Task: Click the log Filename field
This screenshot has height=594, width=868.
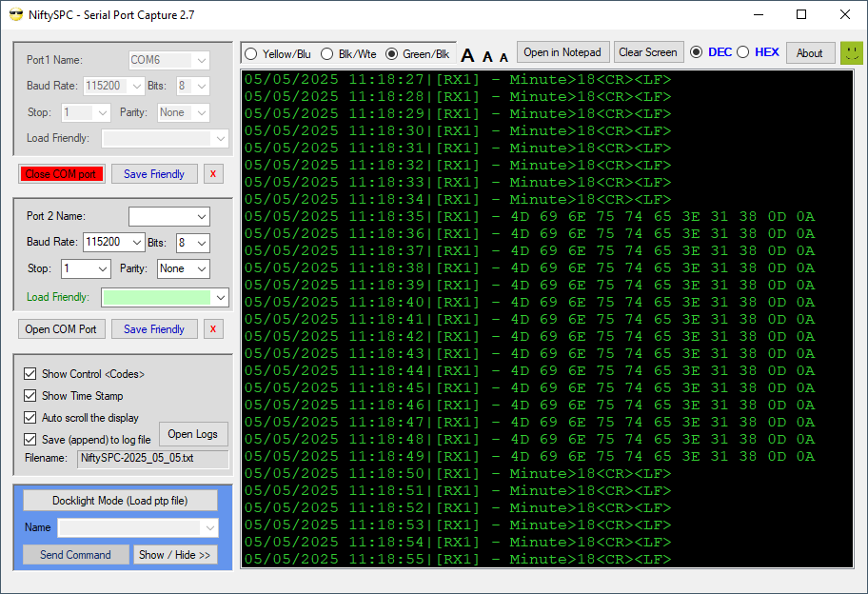Action: [x=153, y=459]
